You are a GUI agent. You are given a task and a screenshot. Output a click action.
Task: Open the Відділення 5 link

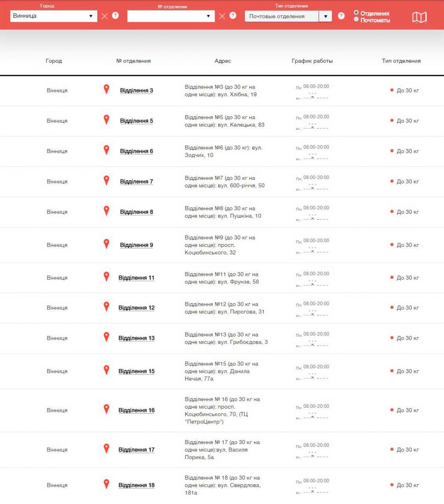(x=137, y=121)
